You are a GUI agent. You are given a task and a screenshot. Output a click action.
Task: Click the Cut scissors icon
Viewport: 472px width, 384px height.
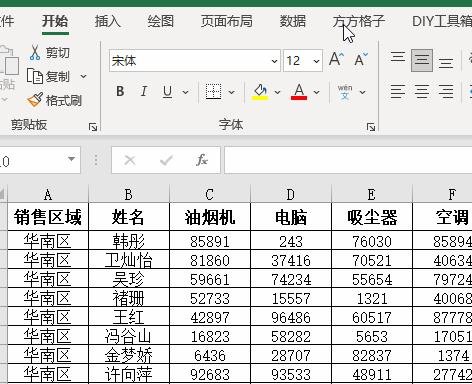pos(35,53)
